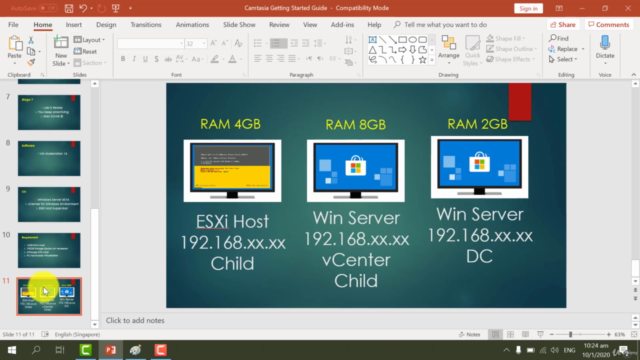Open Shape Effects dropdown
640x360 pixels.
(511, 59)
